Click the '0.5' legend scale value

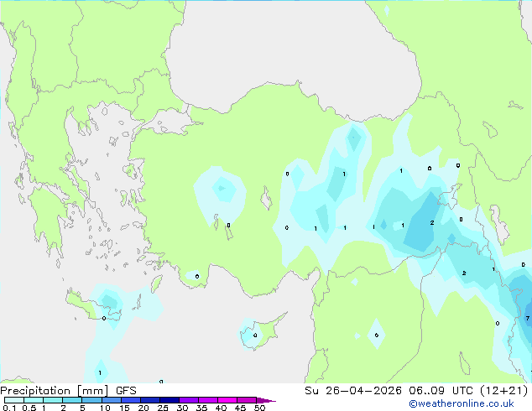29,408
